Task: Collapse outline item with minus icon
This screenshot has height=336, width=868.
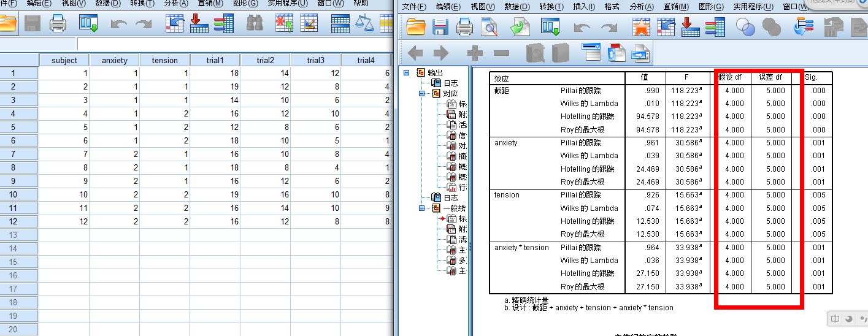Action: [x=501, y=53]
